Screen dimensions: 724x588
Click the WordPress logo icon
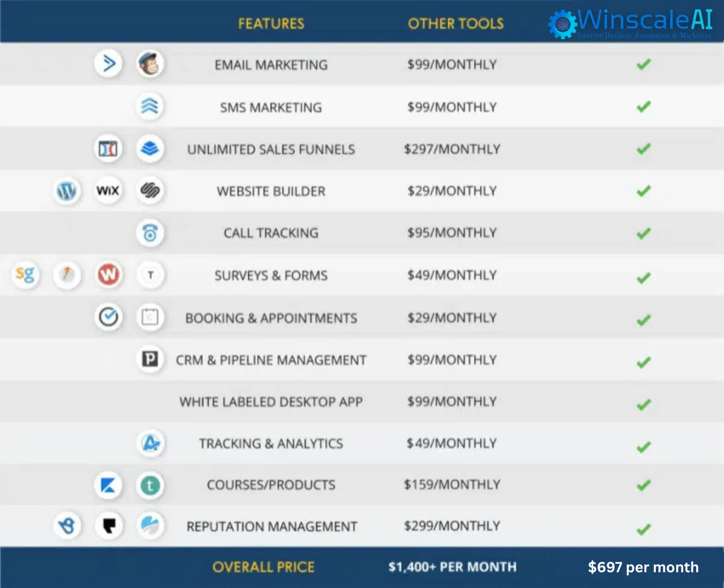(x=66, y=191)
